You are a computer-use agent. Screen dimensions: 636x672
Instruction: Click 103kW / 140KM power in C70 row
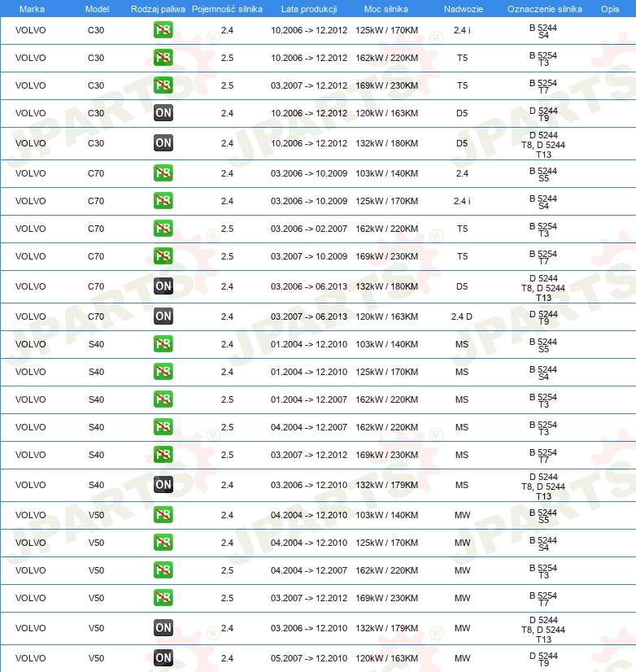tap(386, 173)
